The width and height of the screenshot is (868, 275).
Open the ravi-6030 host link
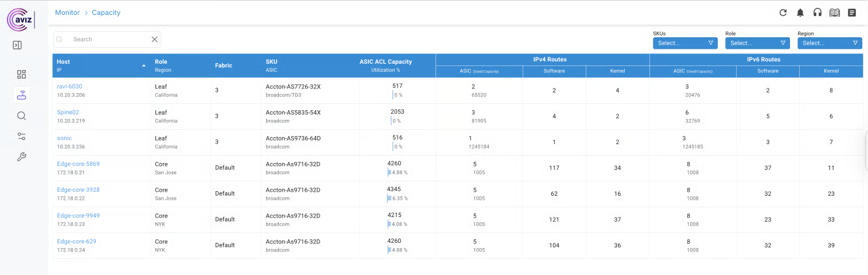[x=69, y=86]
